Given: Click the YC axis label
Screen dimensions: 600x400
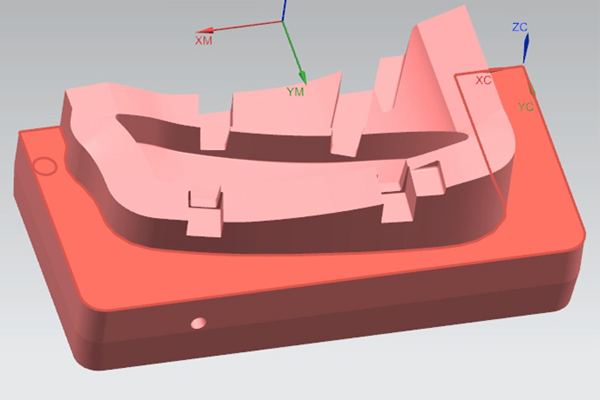Looking at the screenshot, I should point(526,105).
